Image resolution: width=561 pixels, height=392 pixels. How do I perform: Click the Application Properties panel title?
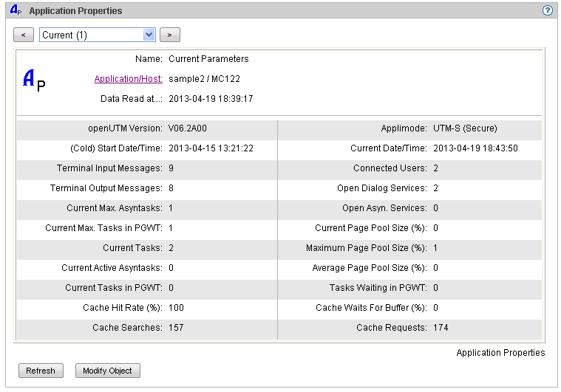point(75,11)
